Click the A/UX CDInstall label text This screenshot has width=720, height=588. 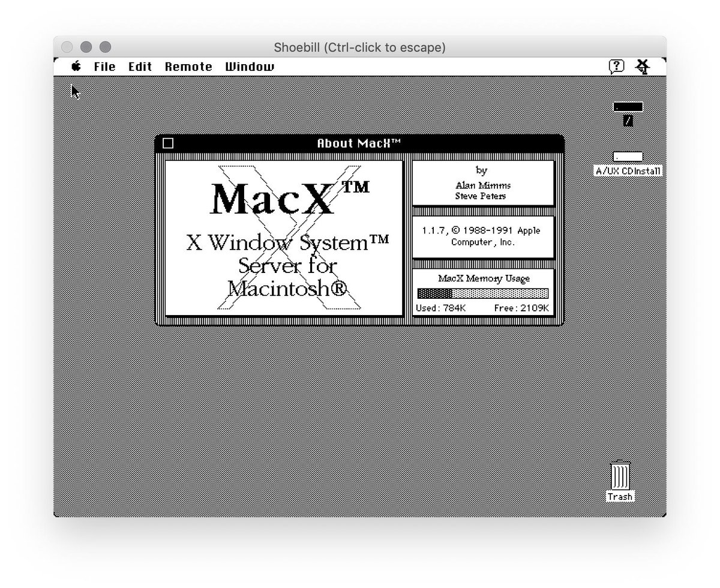[628, 171]
